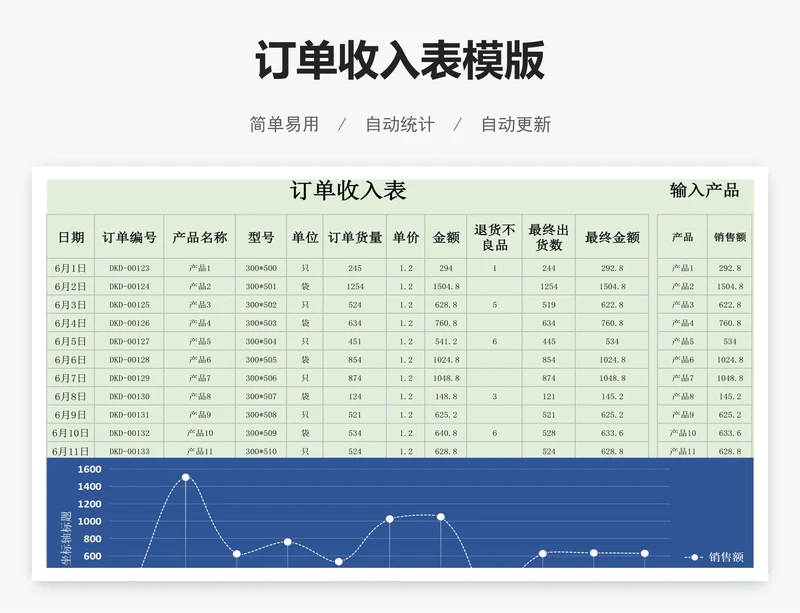Click order quantity cell 874
Image resolution: width=800 pixels, height=613 pixels.
[x=355, y=378]
